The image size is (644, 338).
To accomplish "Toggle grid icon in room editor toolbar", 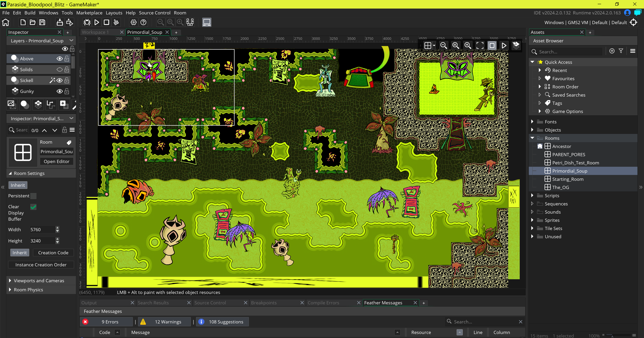I will 427,45.
